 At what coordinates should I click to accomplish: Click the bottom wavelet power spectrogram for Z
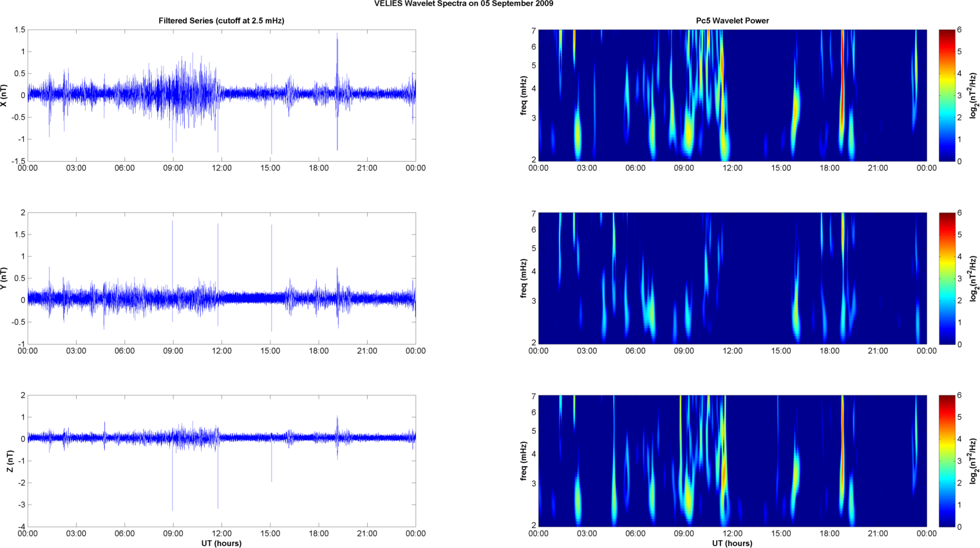point(732,461)
